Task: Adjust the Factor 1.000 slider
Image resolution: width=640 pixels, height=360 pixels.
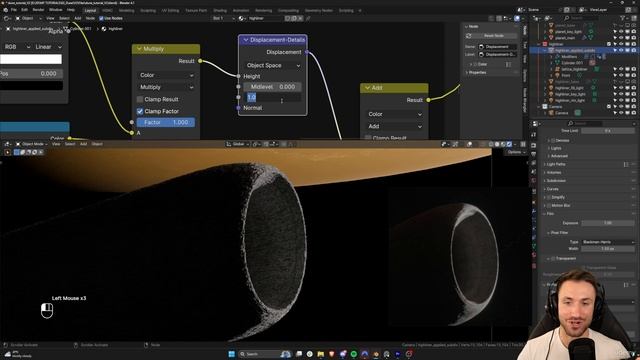Action: tap(166, 122)
